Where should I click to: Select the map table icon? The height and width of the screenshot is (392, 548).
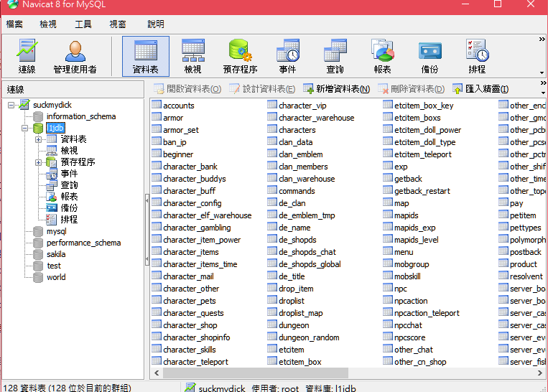coord(388,202)
